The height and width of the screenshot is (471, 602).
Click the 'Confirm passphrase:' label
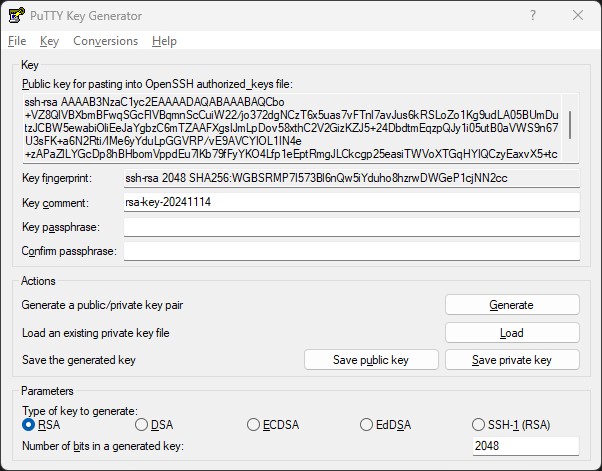(69, 251)
